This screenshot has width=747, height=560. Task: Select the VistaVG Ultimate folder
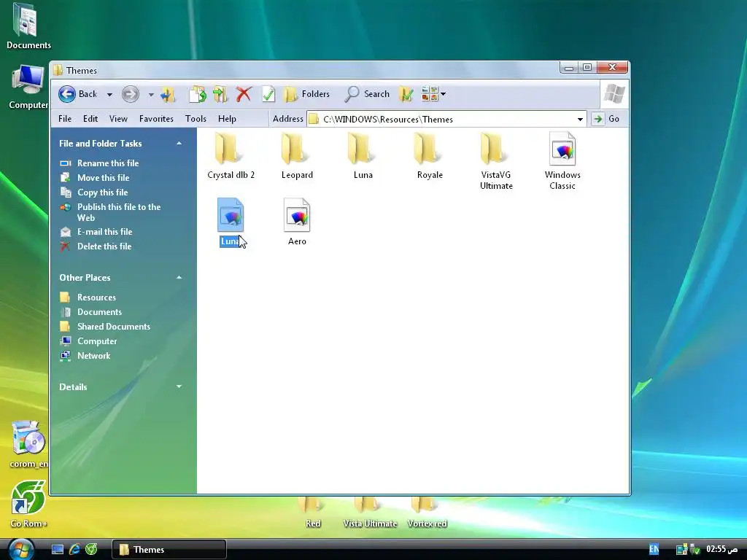(x=496, y=161)
